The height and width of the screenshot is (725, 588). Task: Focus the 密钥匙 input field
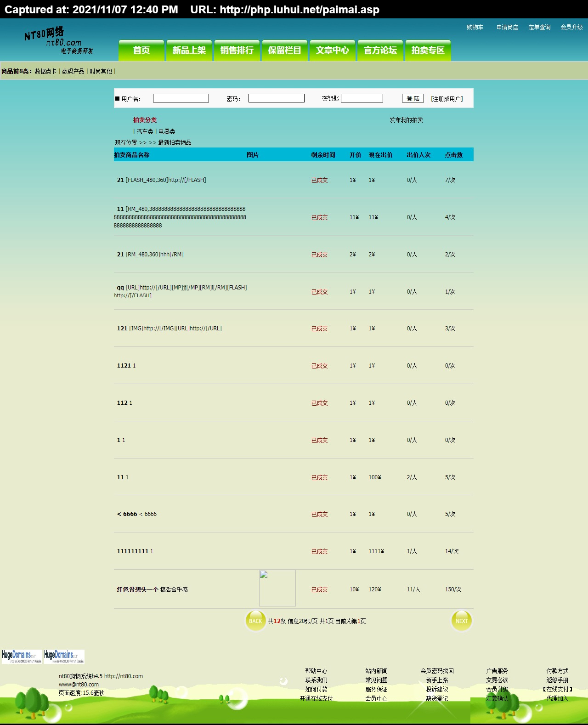click(362, 98)
